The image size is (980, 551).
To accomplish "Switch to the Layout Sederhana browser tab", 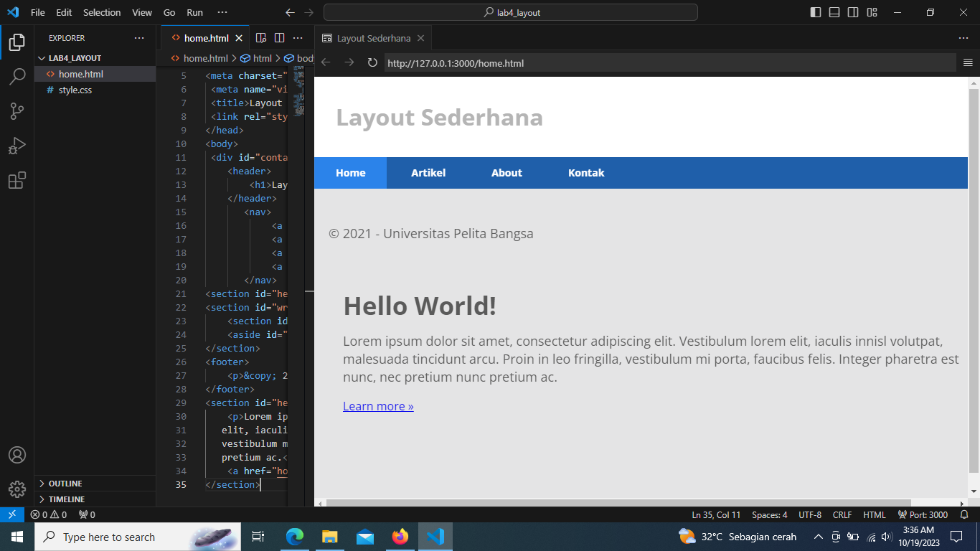I will pyautogui.click(x=376, y=37).
